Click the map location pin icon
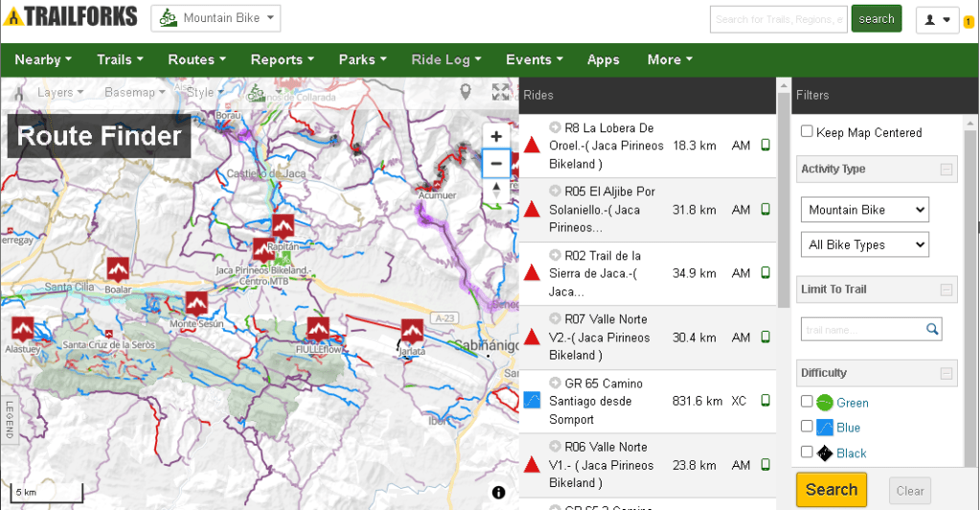Viewport: 980px width, 510px height. coord(466,92)
